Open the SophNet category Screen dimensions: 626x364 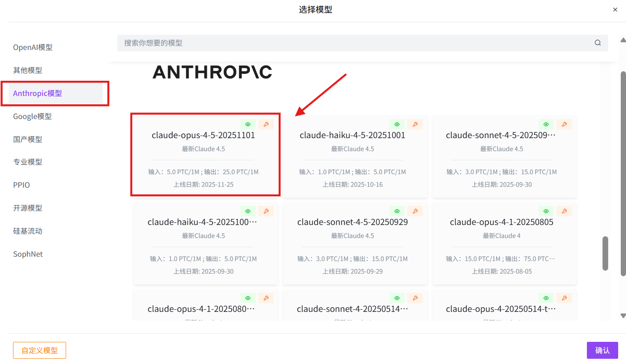pos(28,254)
